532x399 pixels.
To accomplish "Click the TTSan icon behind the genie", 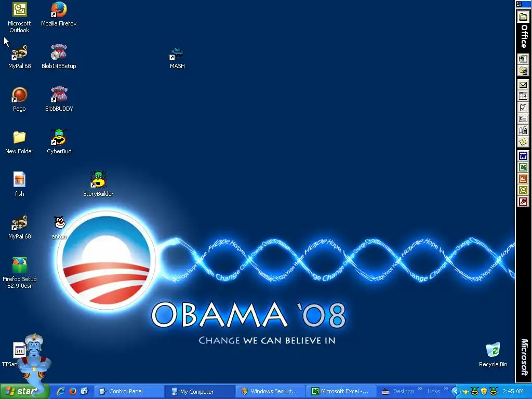I will click(x=18, y=351).
